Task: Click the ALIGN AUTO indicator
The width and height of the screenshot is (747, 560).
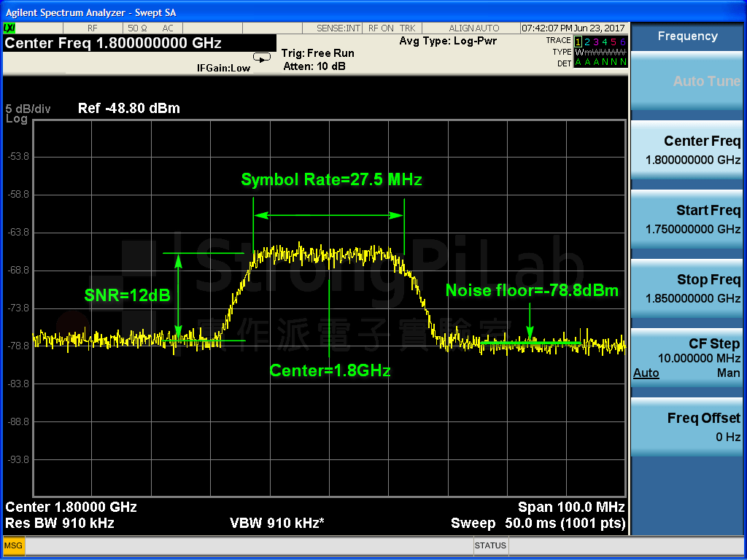Action: [x=474, y=28]
